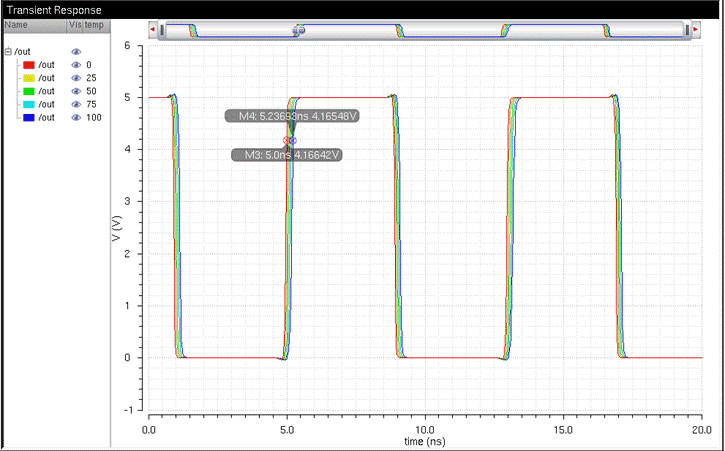Select the /out row with temp 100
Screen dimensions: 725x451
tap(57, 117)
